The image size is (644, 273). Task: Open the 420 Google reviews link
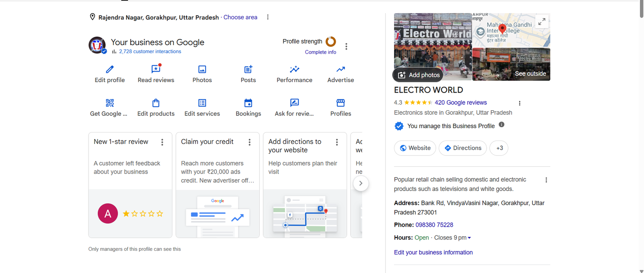coord(460,103)
